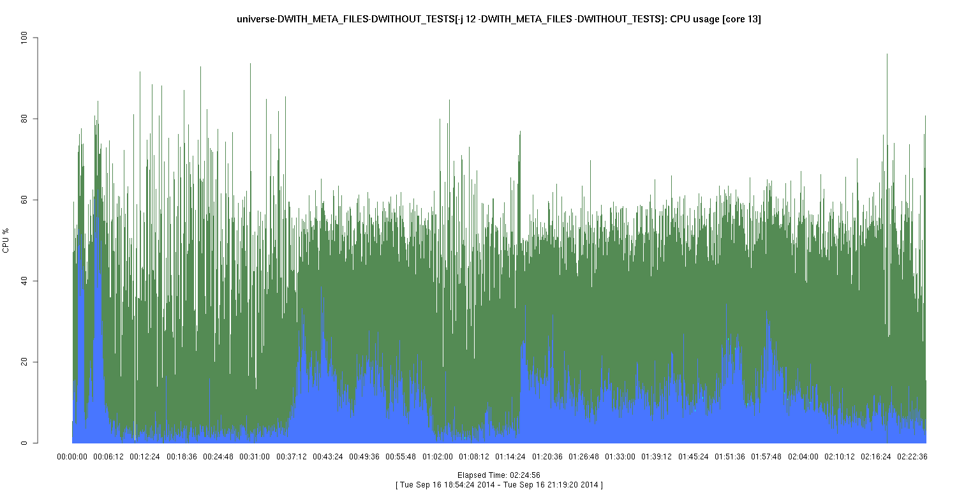Click the 'Elapsed Time: 02:24:56' caption
The width and height of the screenshot is (980, 490).
pyautogui.click(x=499, y=475)
